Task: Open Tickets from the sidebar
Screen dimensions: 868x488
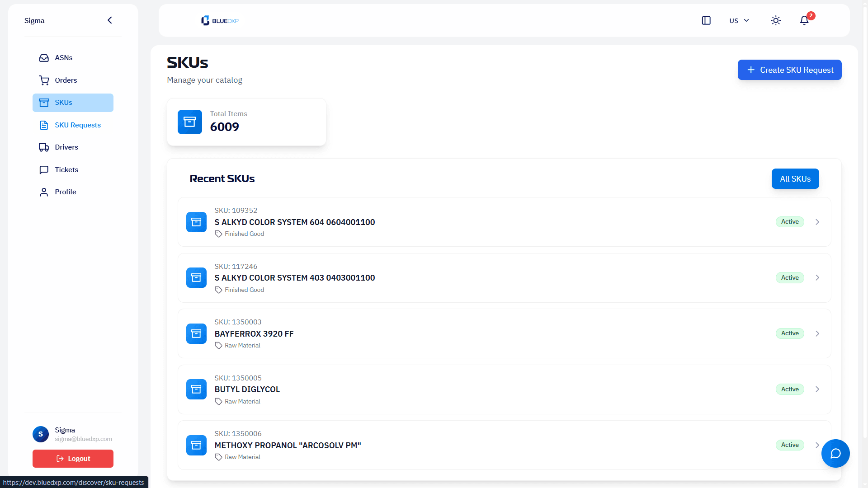Action: point(73,170)
